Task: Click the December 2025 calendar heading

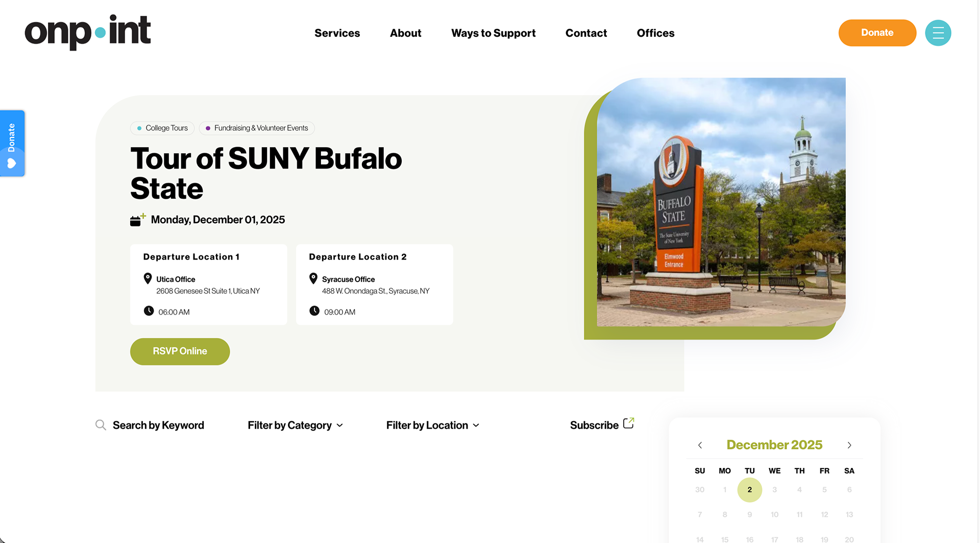Action: (774, 445)
